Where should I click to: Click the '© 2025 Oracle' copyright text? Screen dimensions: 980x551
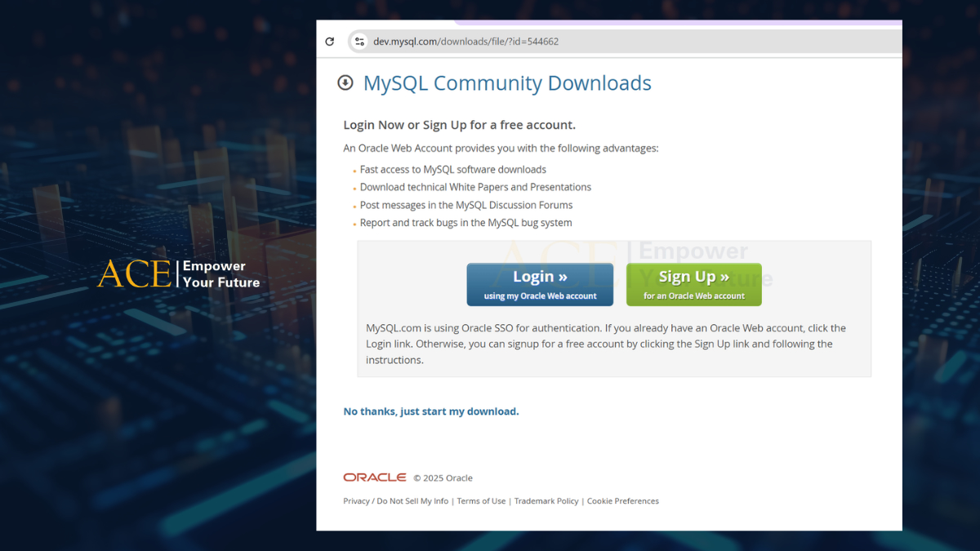pyautogui.click(x=443, y=478)
